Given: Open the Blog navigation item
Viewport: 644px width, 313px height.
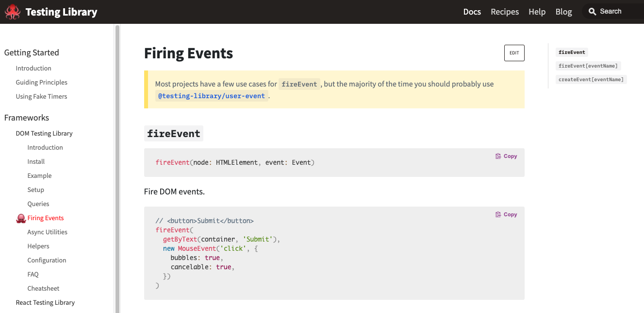Looking at the screenshot, I should click(x=563, y=12).
